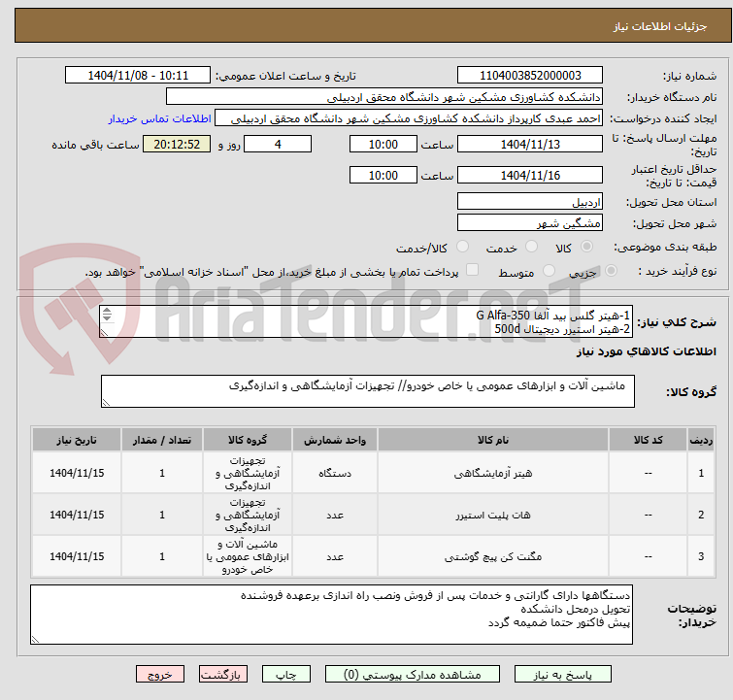
Task: Select the 'کالا/خدمت' radio button
Action: (x=462, y=246)
